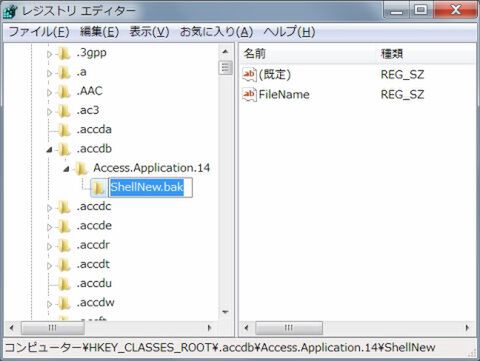Click the .ac3 folder icon

(x=64, y=111)
